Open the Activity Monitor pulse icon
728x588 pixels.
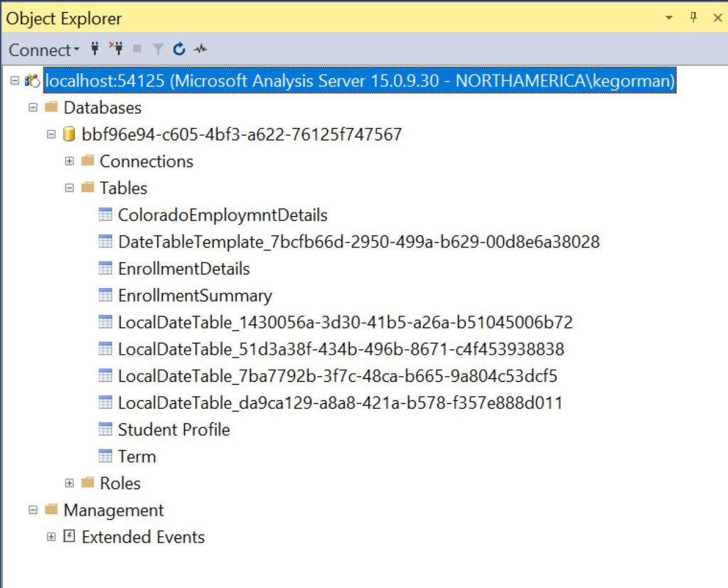200,48
